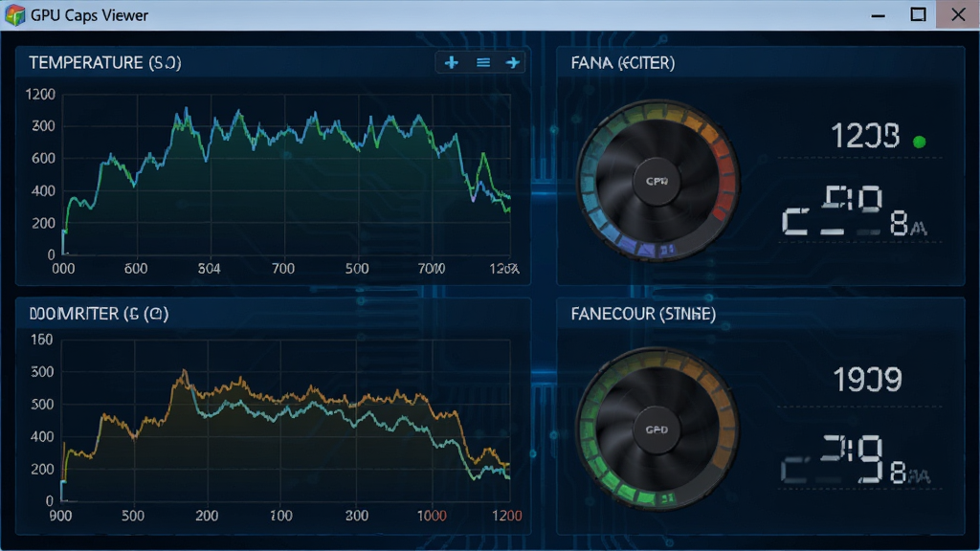Click the rightmost icon in the Temperature panel header
The image size is (980, 551).
513,62
